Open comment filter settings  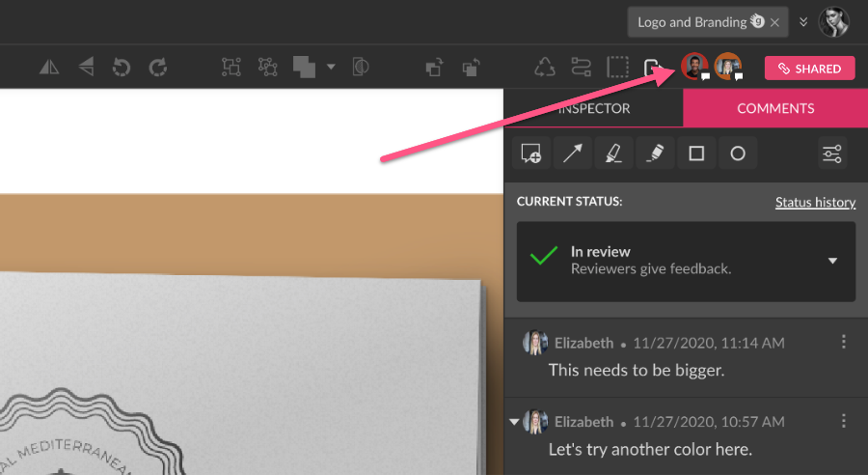[x=832, y=154]
